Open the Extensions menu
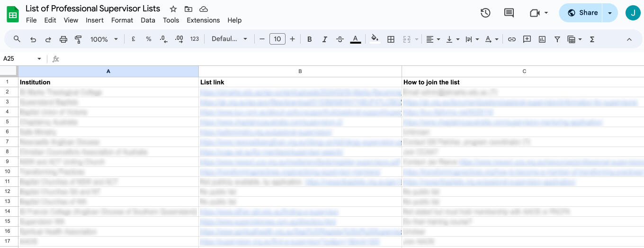The height and width of the screenshot is (248, 644). (x=203, y=20)
